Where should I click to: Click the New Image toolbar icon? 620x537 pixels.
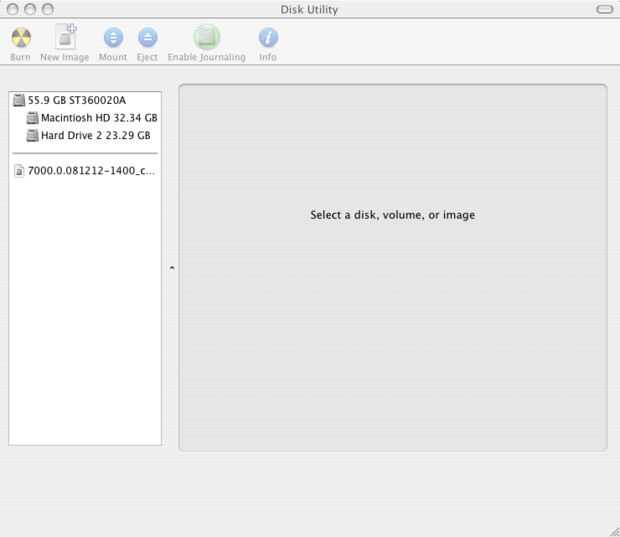tap(65, 36)
